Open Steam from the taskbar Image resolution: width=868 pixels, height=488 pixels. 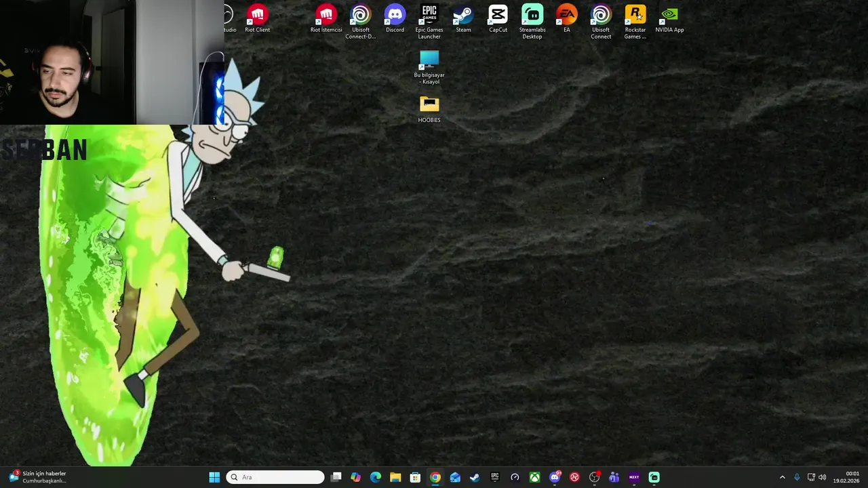(475, 477)
